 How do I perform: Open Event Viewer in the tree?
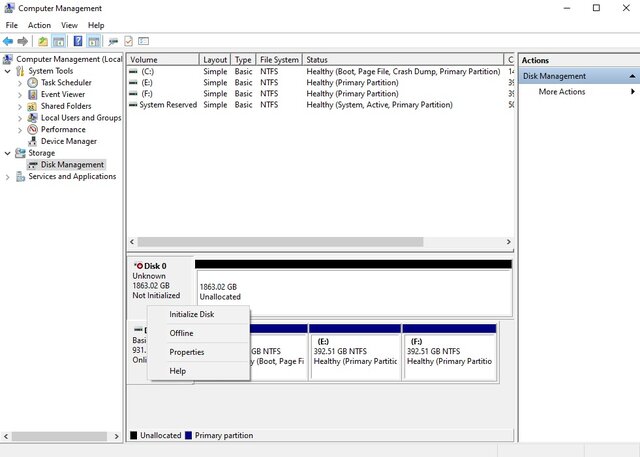point(63,95)
